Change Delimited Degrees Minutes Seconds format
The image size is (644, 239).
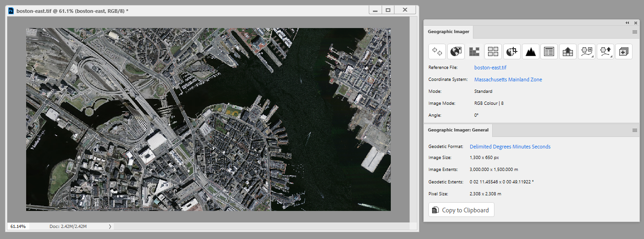(510, 147)
